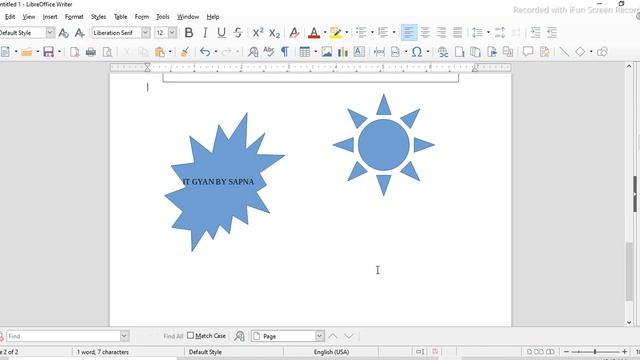Open line spacing options

(477, 33)
